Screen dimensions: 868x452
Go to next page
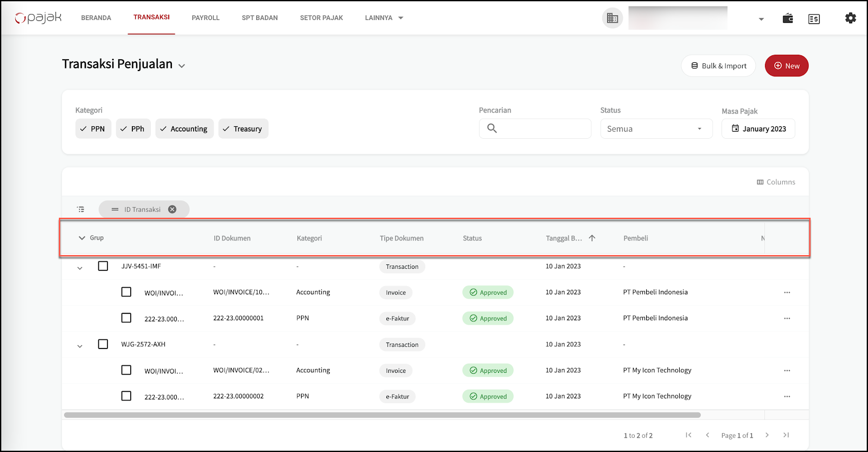click(x=767, y=435)
